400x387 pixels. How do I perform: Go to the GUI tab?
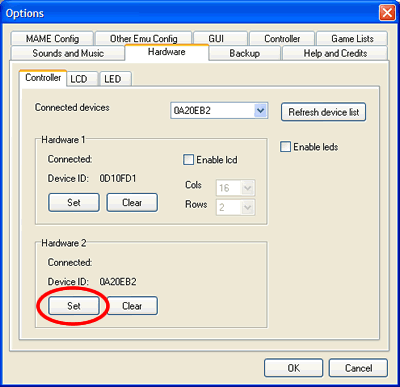pos(220,39)
